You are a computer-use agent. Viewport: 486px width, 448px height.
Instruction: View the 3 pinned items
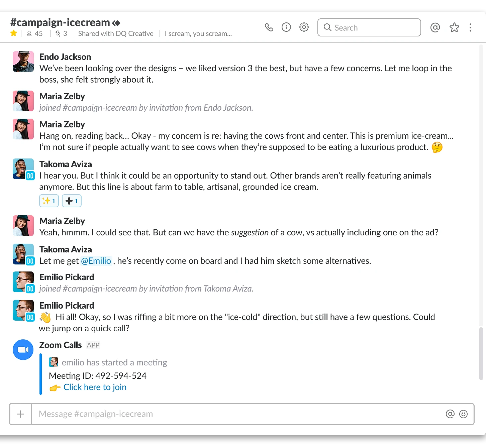[61, 33]
